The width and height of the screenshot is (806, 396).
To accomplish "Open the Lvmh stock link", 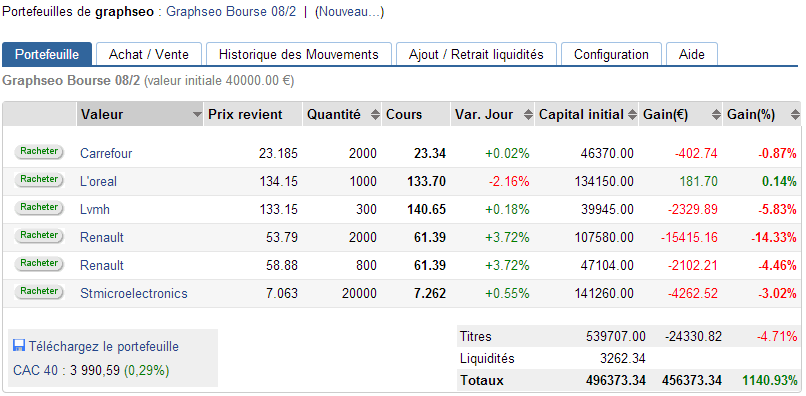I will point(95,209).
